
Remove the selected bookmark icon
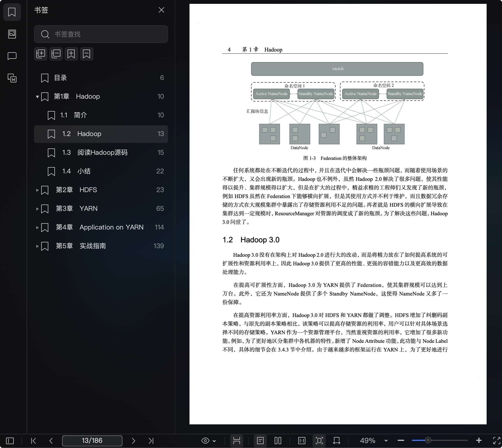87,54
